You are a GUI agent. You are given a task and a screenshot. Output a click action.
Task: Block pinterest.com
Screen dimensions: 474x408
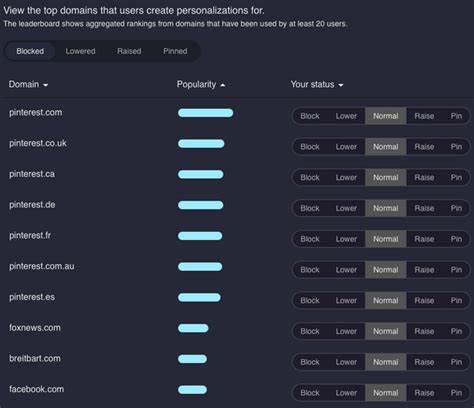pyautogui.click(x=310, y=116)
